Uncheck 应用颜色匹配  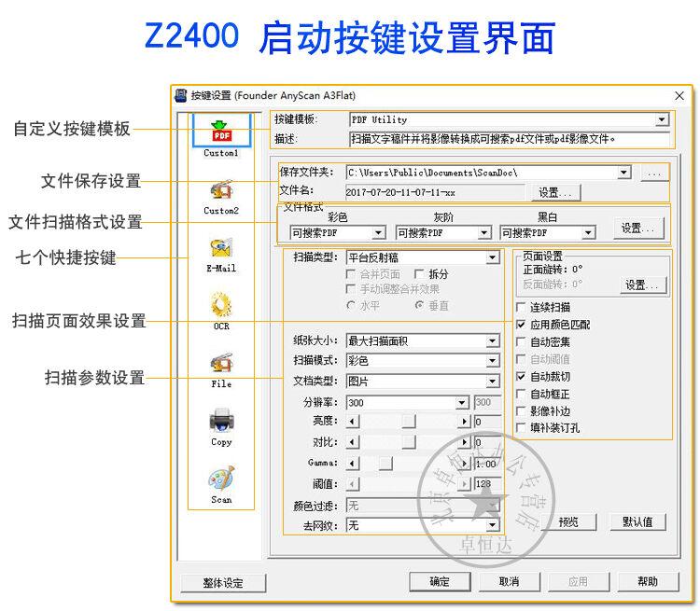coord(521,325)
